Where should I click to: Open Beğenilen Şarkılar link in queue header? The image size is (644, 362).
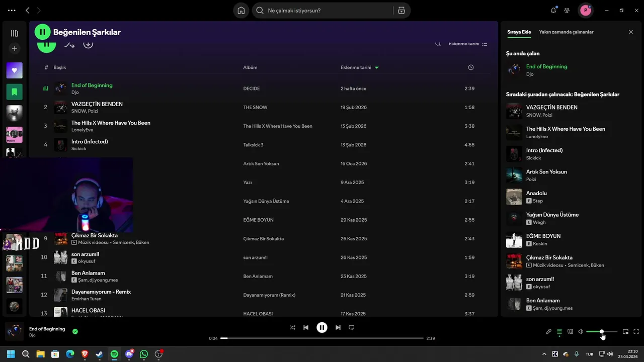coord(597,95)
